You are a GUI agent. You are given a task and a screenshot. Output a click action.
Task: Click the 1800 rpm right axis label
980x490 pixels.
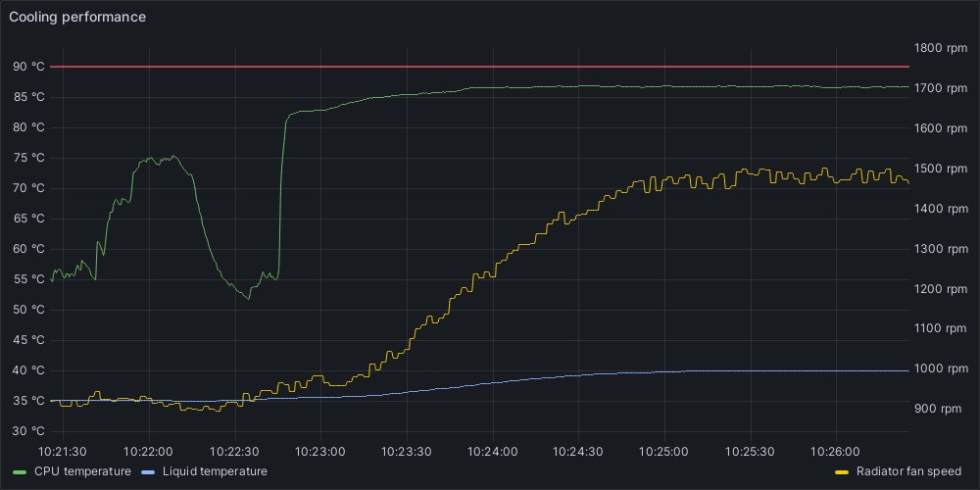tap(940, 48)
